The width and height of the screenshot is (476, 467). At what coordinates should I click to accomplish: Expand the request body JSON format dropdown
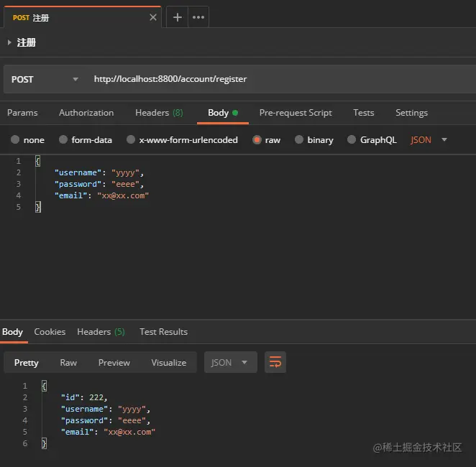point(429,140)
